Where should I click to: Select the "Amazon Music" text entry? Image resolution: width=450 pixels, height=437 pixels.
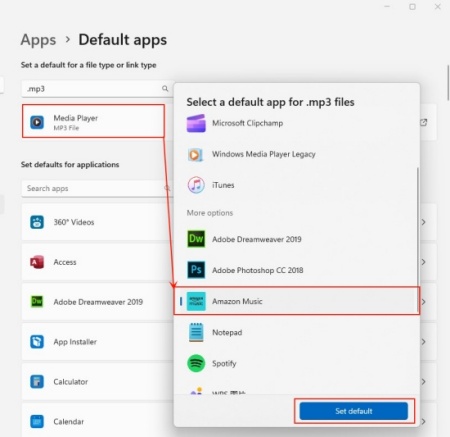pos(237,301)
